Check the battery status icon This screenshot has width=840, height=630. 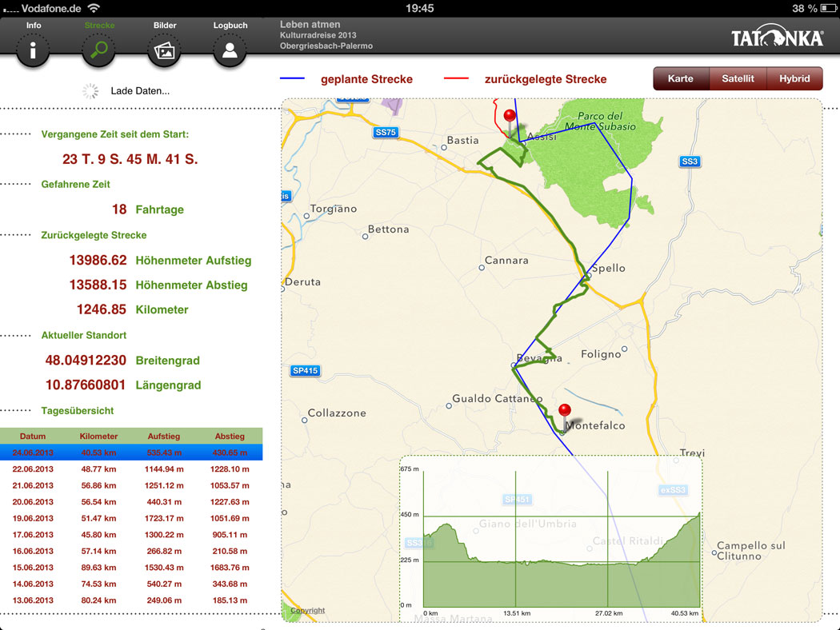point(828,8)
